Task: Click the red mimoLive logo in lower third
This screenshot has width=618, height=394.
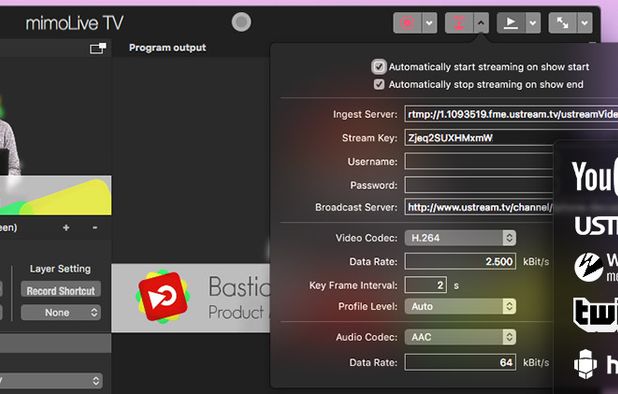Action: [x=163, y=296]
